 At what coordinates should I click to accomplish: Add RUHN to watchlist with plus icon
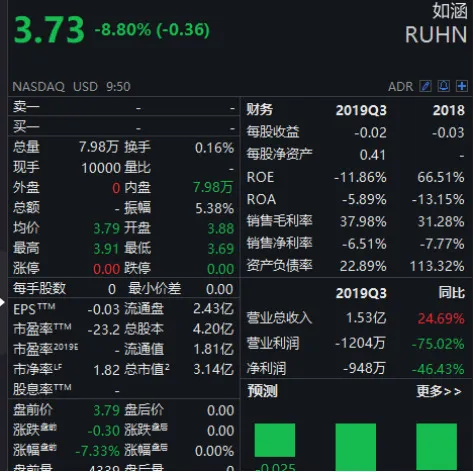(x=462, y=86)
